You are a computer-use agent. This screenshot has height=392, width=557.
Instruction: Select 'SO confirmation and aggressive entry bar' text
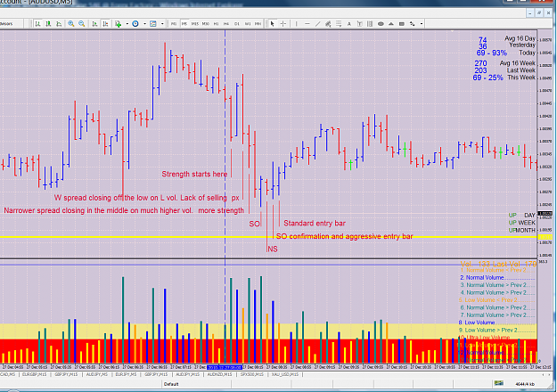(x=344, y=236)
